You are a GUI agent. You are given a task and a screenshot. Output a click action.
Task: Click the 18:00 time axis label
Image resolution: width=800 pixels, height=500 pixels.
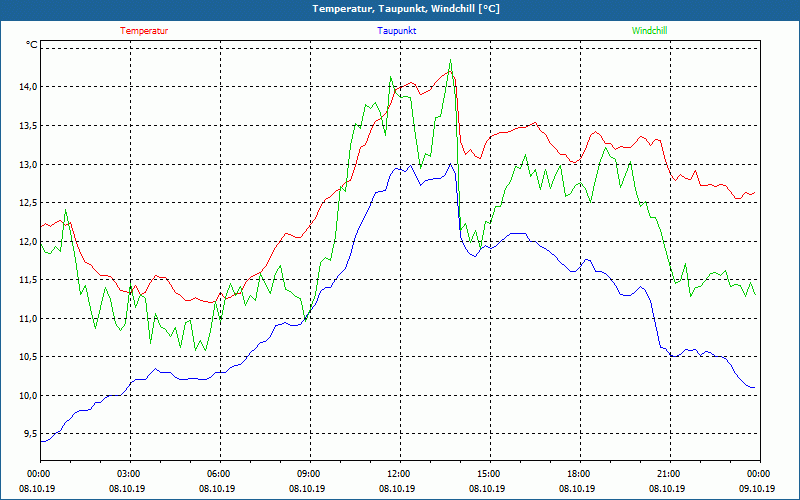pyautogui.click(x=580, y=474)
